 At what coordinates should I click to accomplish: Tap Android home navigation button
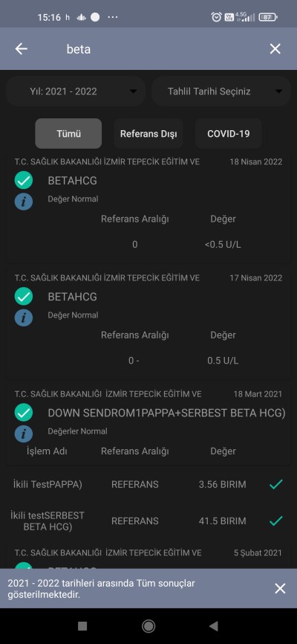[148, 626]
